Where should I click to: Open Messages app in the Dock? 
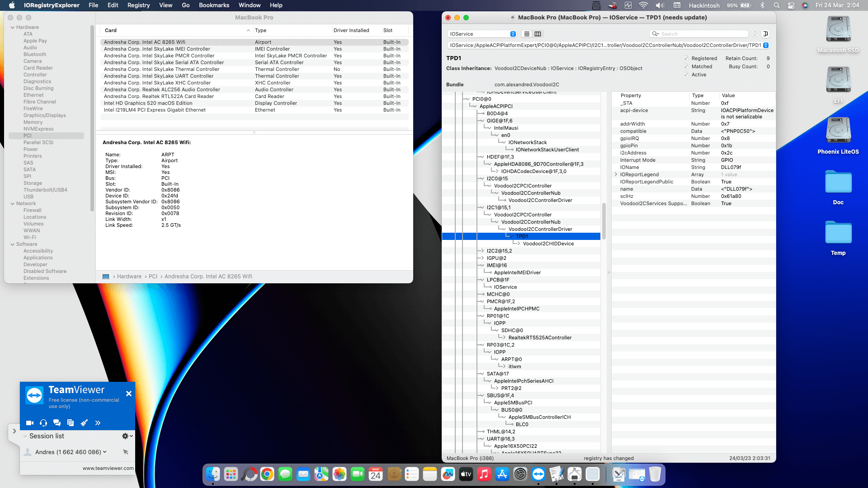(285, 474)
